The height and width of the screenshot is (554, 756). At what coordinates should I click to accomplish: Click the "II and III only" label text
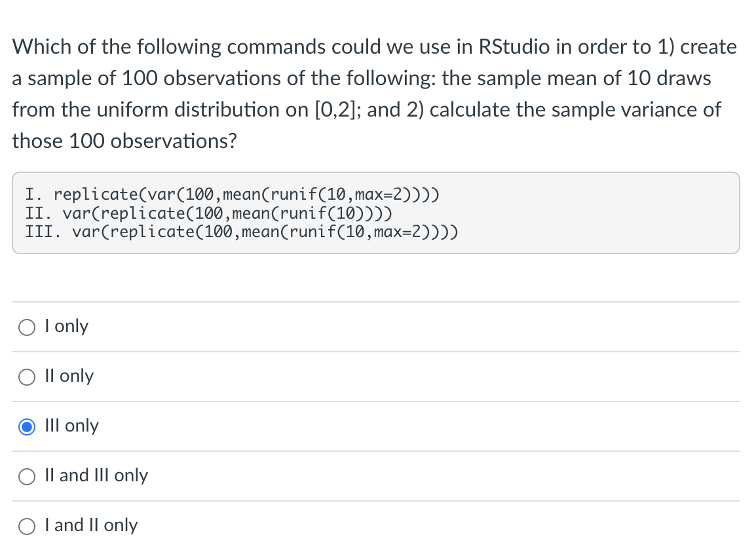[96, 475]
